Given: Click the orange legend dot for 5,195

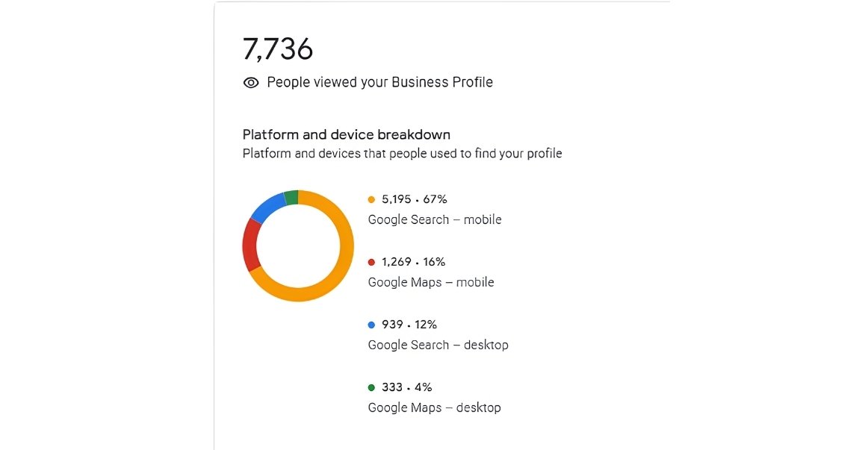Looking at the screenshot, I should coord(371,199).
